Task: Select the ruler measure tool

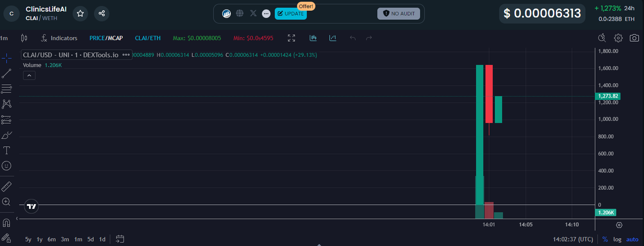Action: (x=6, y=186)
